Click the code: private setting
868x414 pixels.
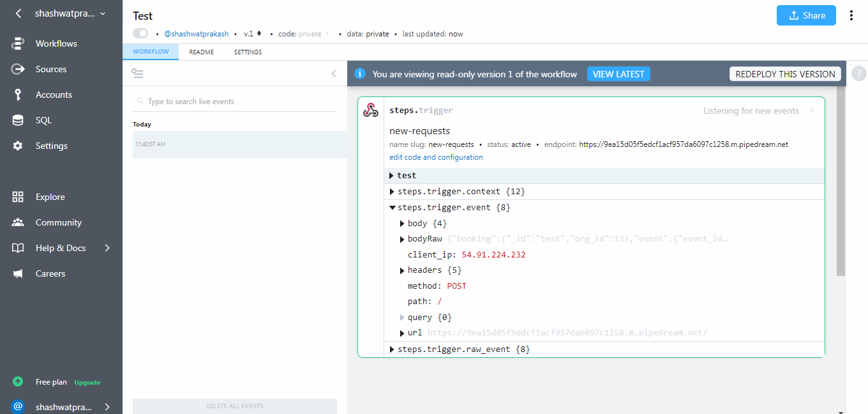click(300, 34)
